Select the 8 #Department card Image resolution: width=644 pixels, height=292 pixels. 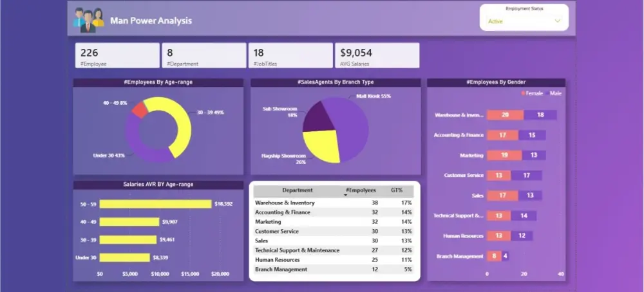tap(204, 55)
